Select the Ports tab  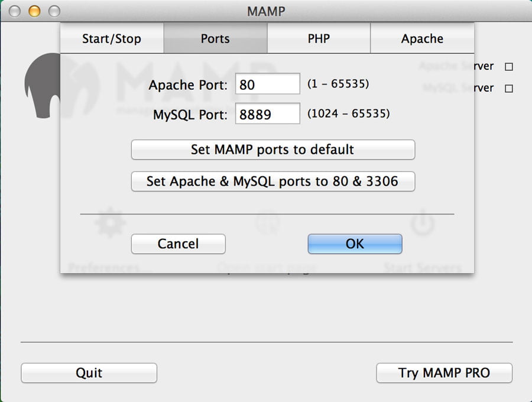(x=215, y=39)
